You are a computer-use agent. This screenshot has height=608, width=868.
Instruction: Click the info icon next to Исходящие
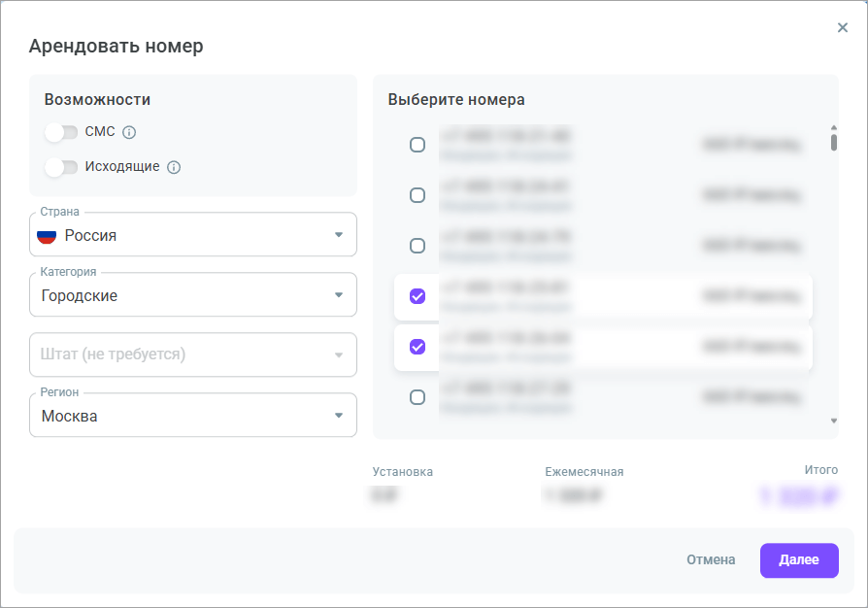[173, 166]
